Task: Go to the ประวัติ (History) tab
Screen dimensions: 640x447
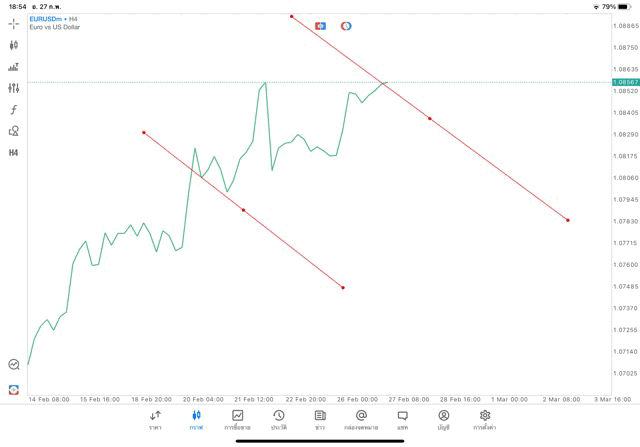Action: (278, 419)
